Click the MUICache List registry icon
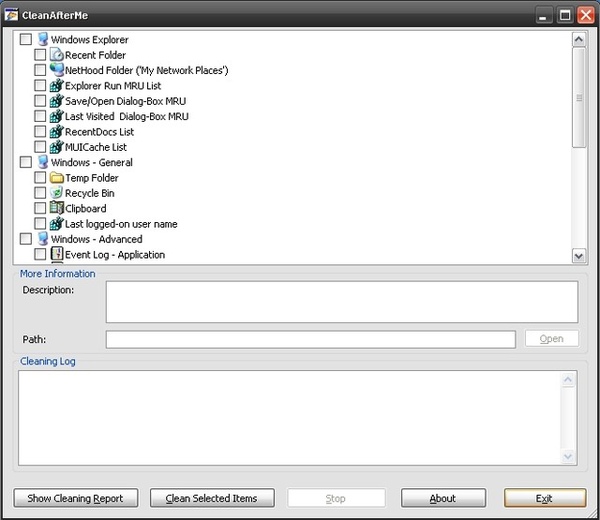This screenshot has width=600, height=520. pos(57,147)
